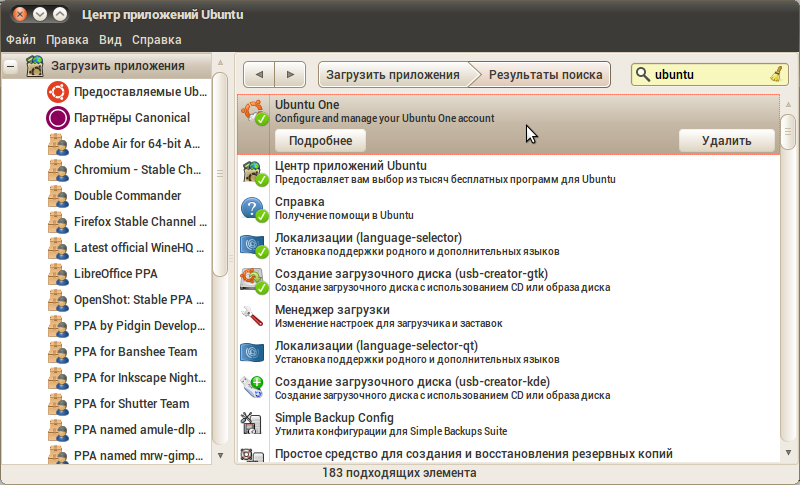Click the Firefox Stable Channel source icon

tap(58, 222)
